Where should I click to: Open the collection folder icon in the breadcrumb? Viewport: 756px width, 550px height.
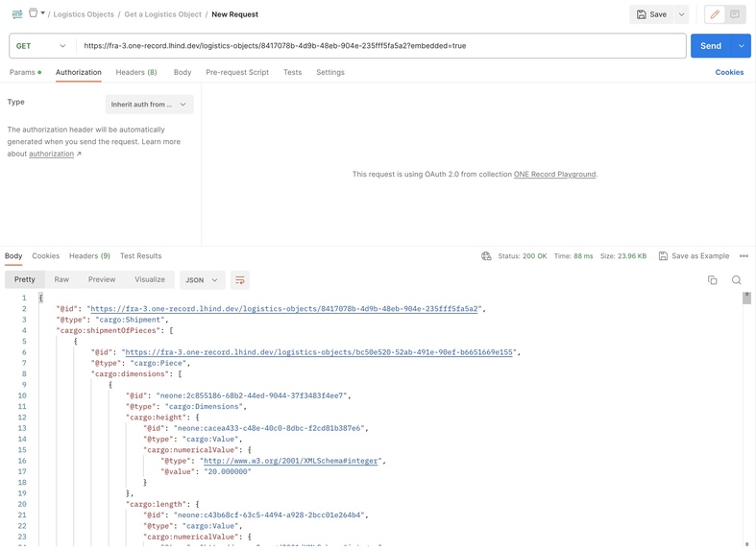click(33, 13)
